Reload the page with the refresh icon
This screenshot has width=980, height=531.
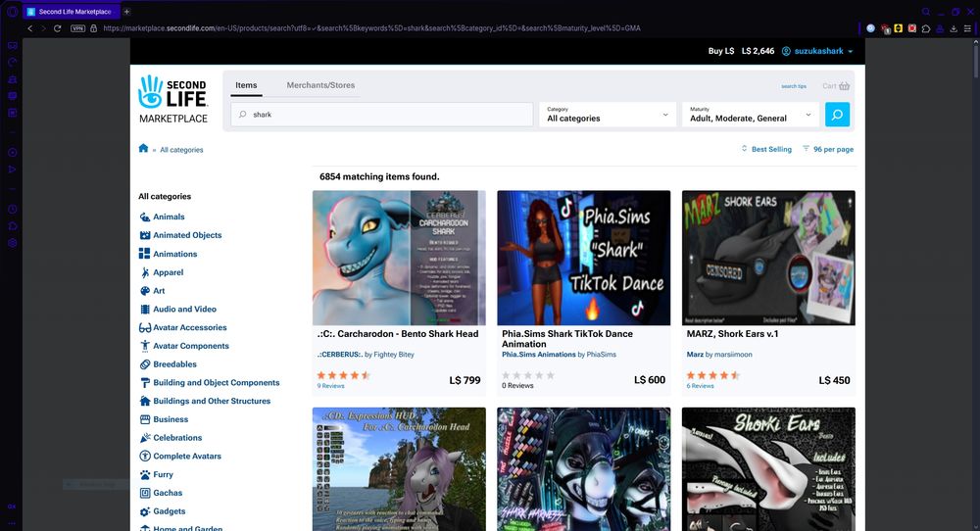[58, 28]
